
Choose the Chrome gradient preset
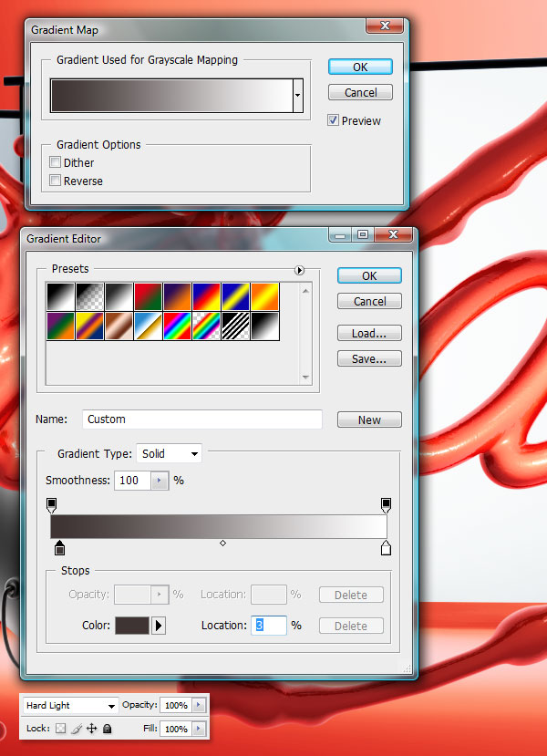point(148,326)
